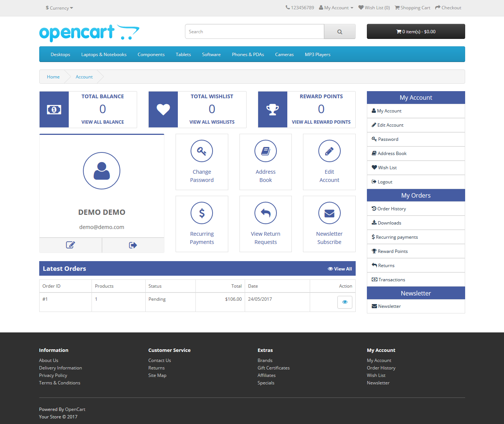Expand the Currency dropdown
The height and width of the screenshot is (424, 504).
pyautogui.click(x=59, y=8)
